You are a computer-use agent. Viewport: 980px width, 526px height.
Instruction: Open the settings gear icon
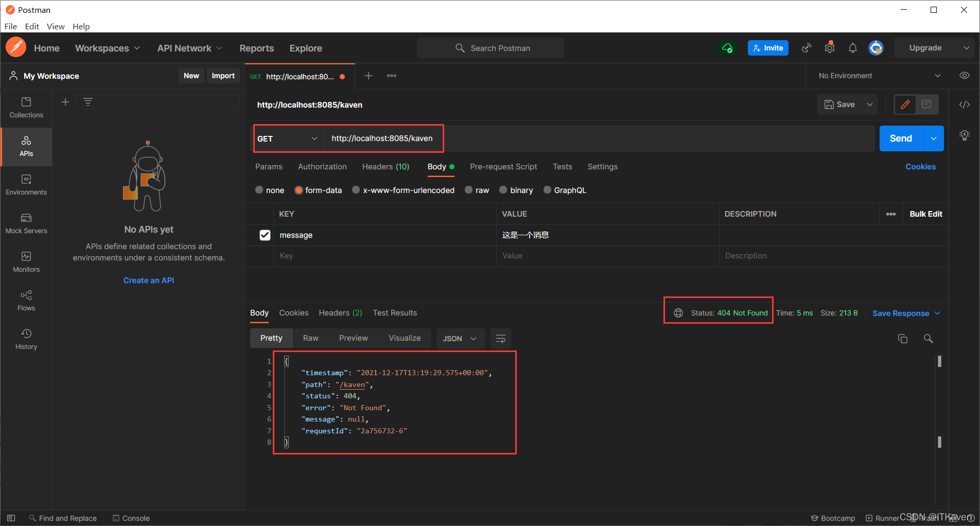click(x=829, y=48)
